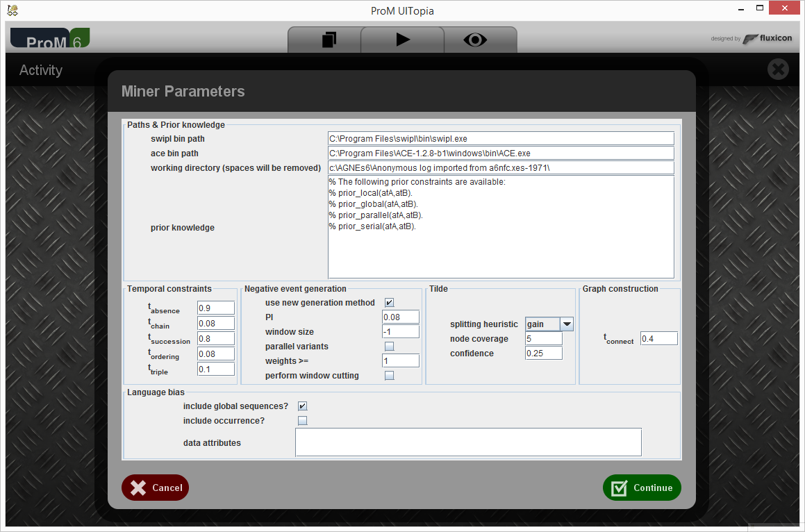The image size is (805, 532).
Task: Enable the parallel variants checkbox
Action: click(x=389, y=346)
